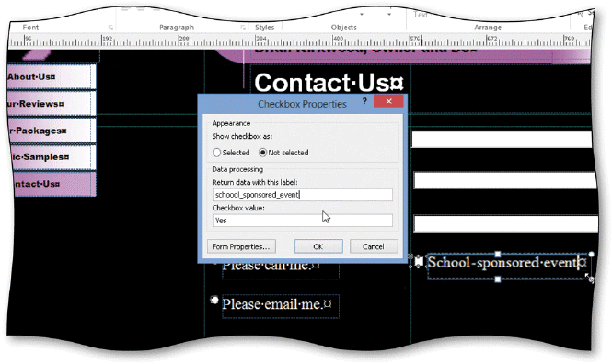
Task: Select the 'Selected' radio button
Action: point(216,153)
